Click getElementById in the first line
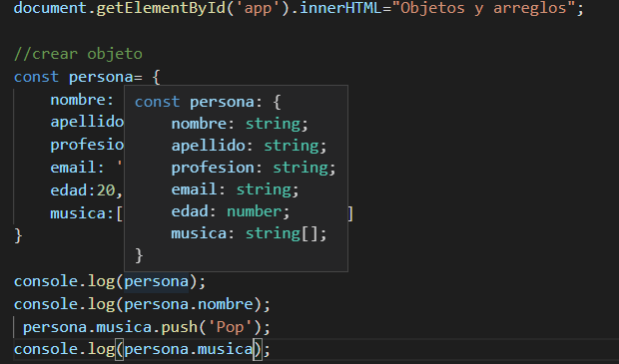This screenshot has width=619, height=364. click(161, 8)
